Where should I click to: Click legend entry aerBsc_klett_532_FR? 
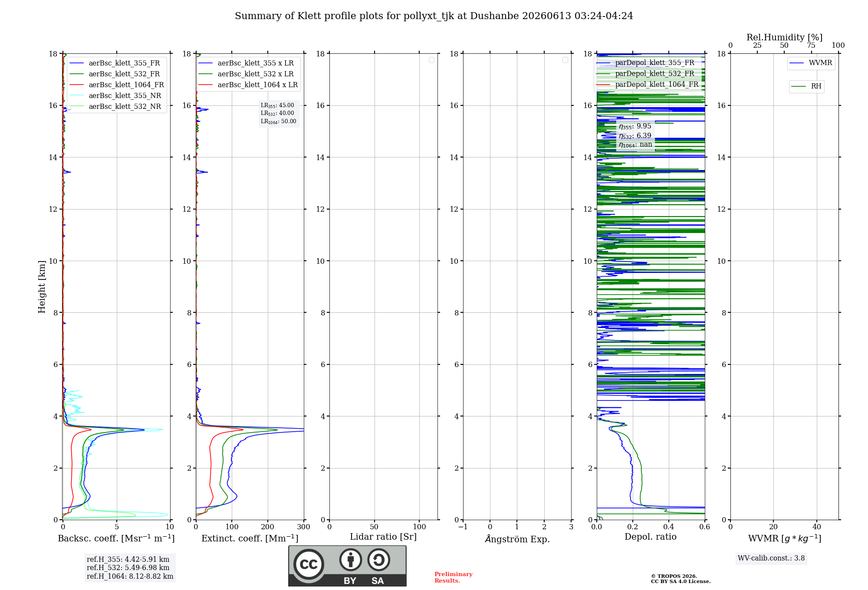pos(124,74)
